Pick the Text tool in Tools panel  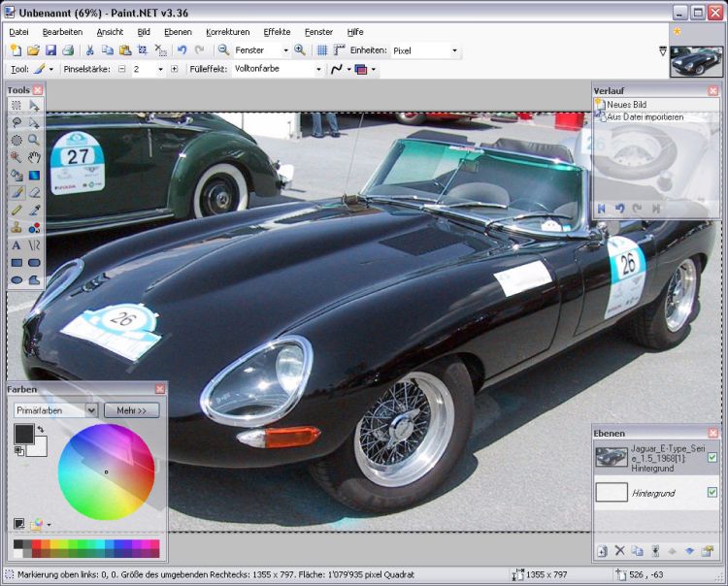[x=17, y=245]
